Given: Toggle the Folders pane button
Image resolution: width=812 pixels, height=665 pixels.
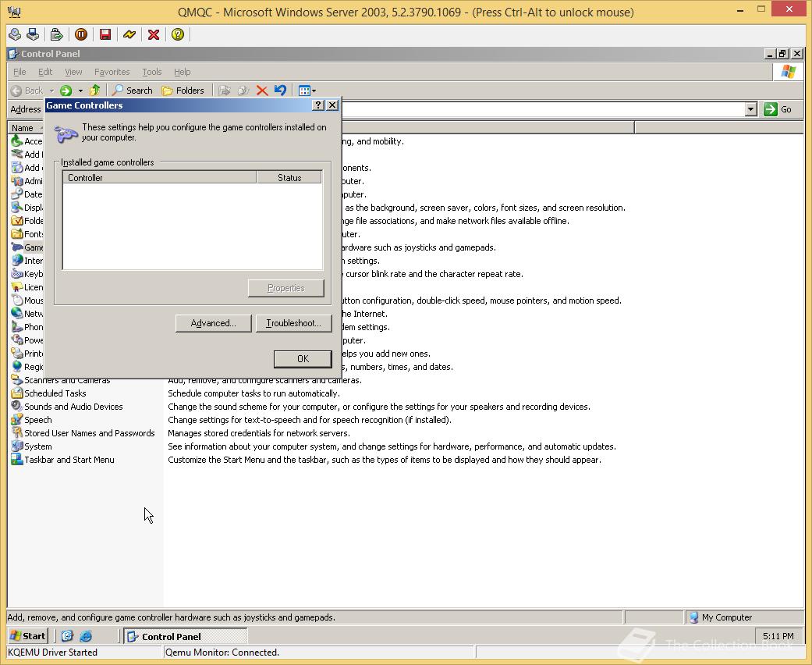Looking at the screenshot, I should pos(183,91).
